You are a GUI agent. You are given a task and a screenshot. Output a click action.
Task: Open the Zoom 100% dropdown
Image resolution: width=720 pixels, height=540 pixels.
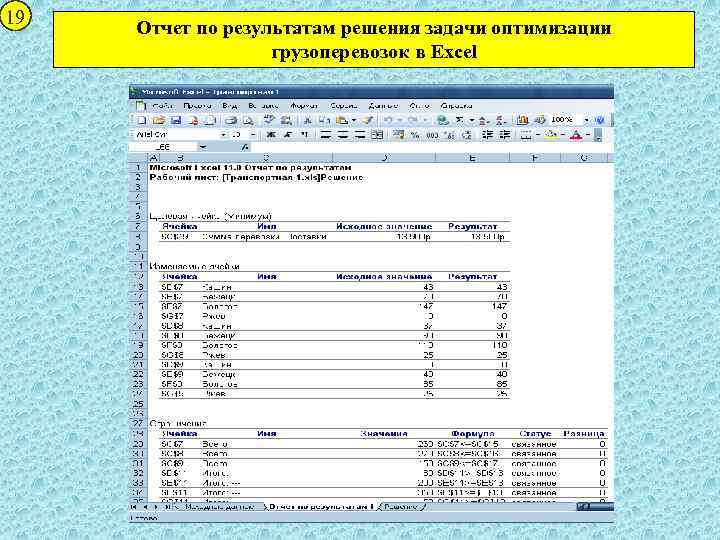pyautogui.click(x=586, y=120)
